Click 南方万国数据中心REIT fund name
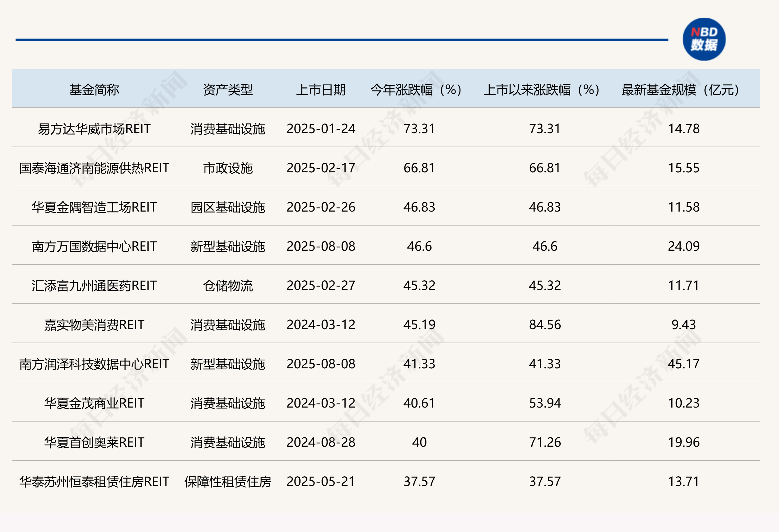The height and width of the screenshot is (532, 779). click(94, 246)
